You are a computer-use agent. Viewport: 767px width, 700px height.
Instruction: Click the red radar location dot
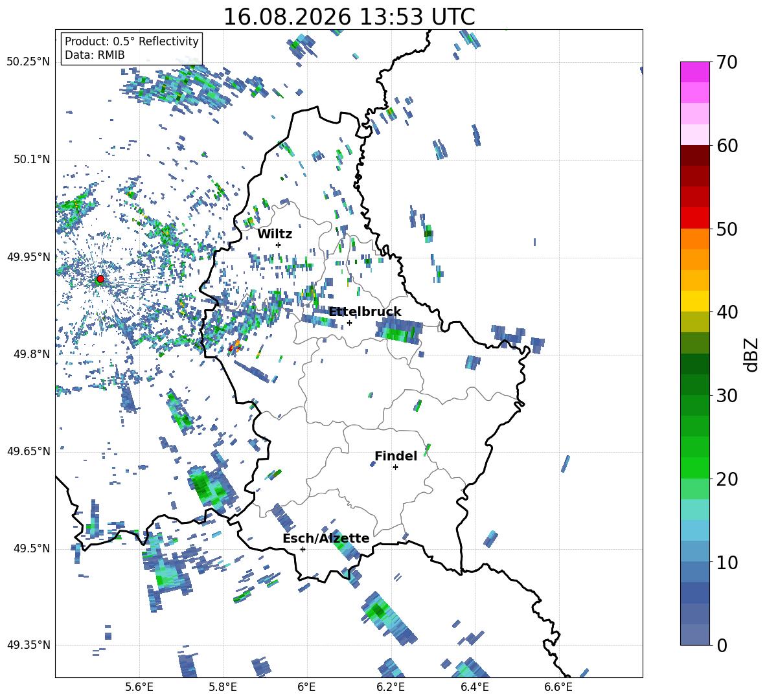coord(100,279)
